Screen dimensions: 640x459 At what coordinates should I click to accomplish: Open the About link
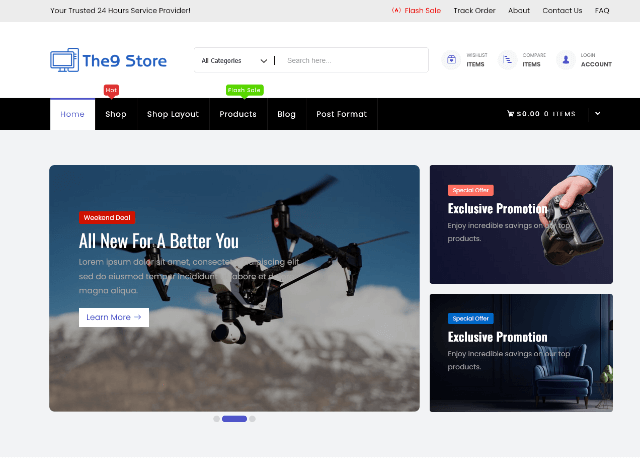click(x=519, y=11)
